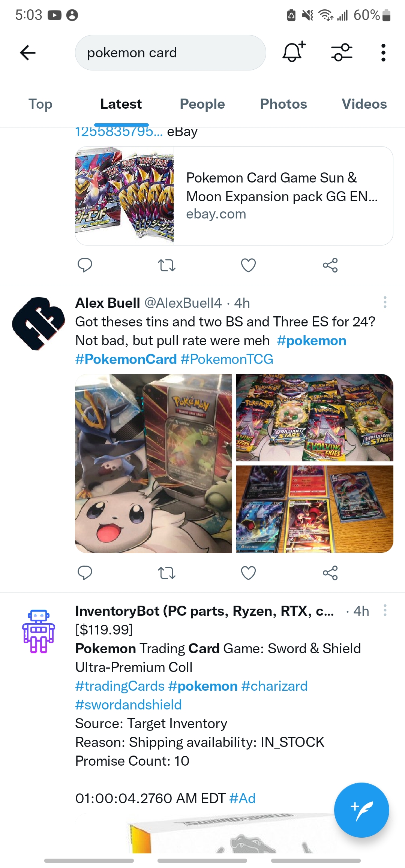Like Alex Buell's tweet
Screen dimensions: 405x868
pos(248,573)
